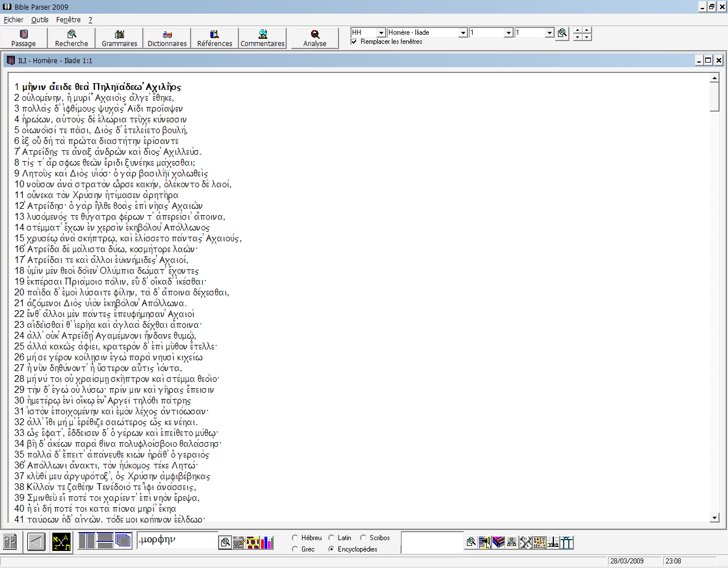Select the Scribos radio button
Screen dimensions: 728x568
click(x=363, y=537)
